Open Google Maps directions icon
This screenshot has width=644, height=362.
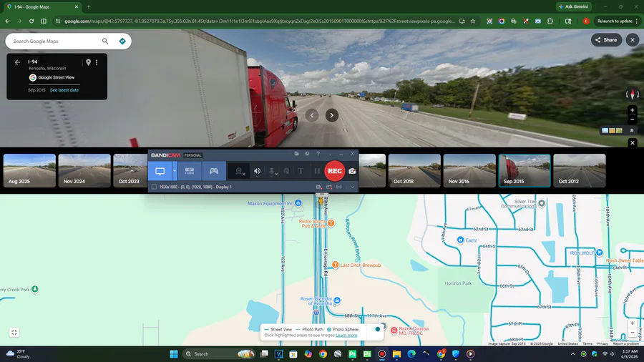click(122, 41)
